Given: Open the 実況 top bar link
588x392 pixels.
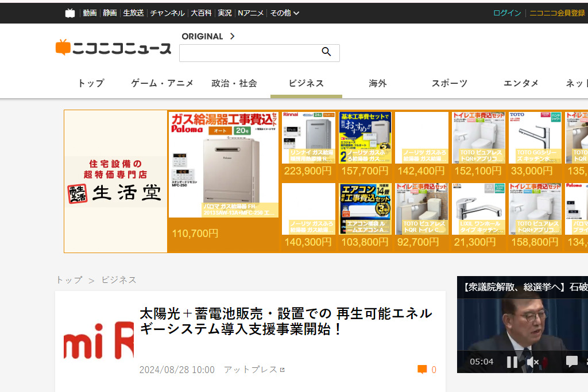Looking at the screenshot, I should 225,13.
